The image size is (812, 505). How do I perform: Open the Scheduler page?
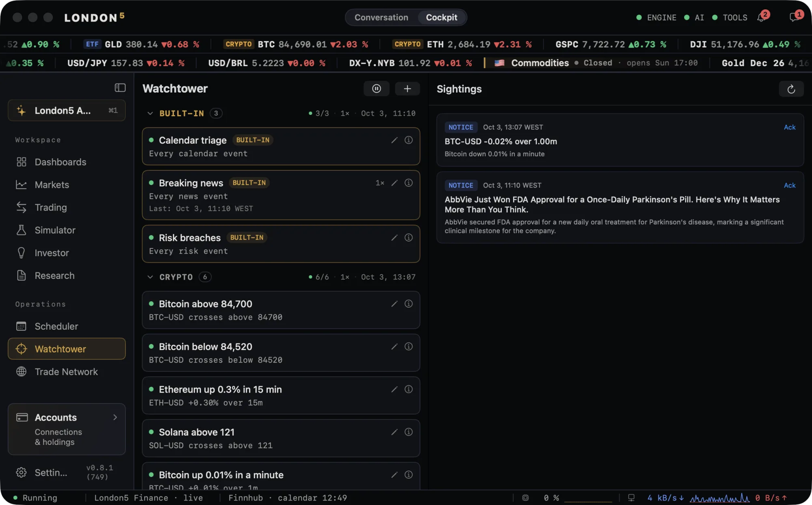tap(67, 326)
